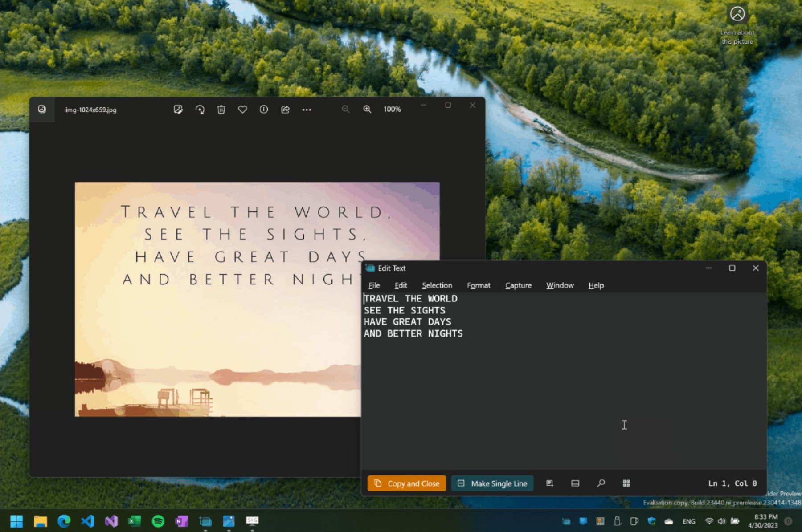802x532 pixels.
Task: Open the Format menu
Action: click(x=478, y=285)
